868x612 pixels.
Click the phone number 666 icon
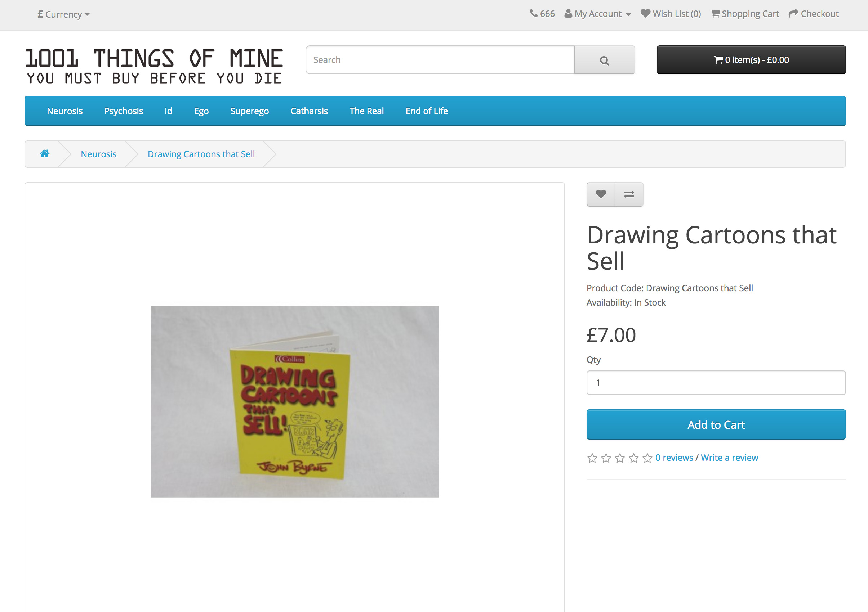533,14
